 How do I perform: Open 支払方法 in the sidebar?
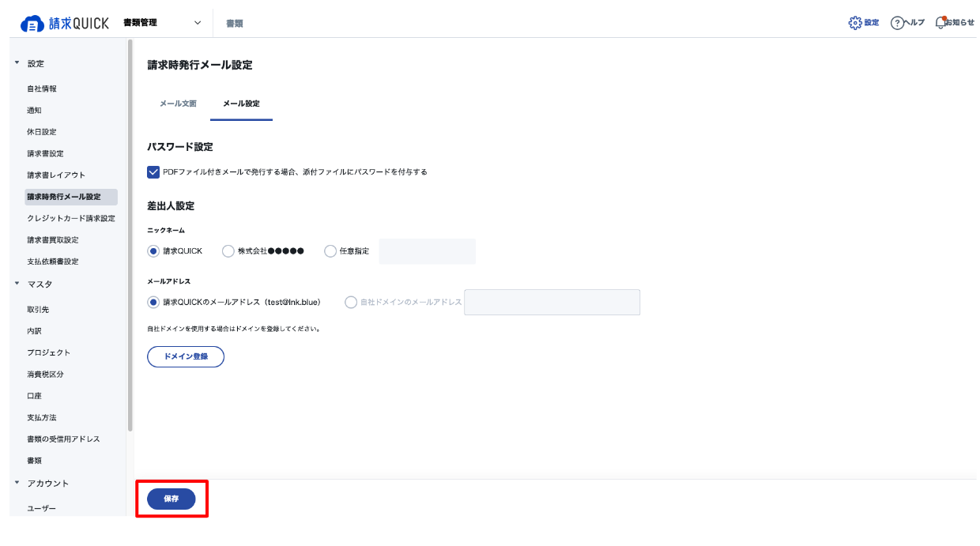point(42,417)
